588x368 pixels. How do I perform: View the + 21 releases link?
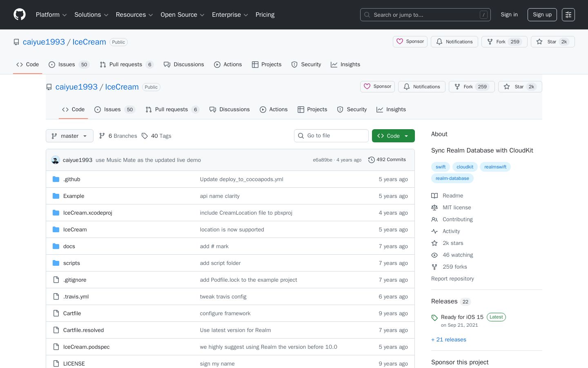pos(449,339)
